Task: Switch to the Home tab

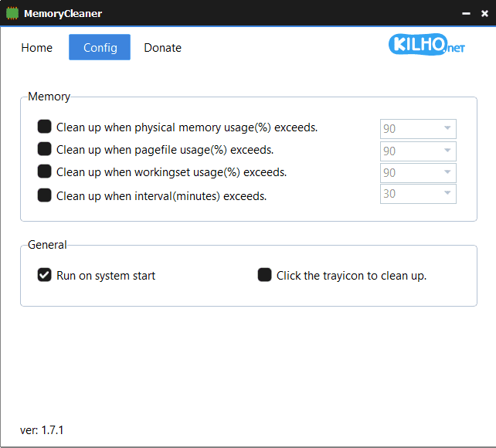Action: [x=37, y=48]
